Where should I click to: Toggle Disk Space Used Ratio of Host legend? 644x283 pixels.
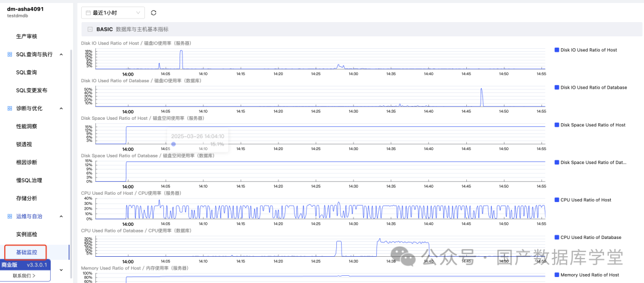pos(590,125)
